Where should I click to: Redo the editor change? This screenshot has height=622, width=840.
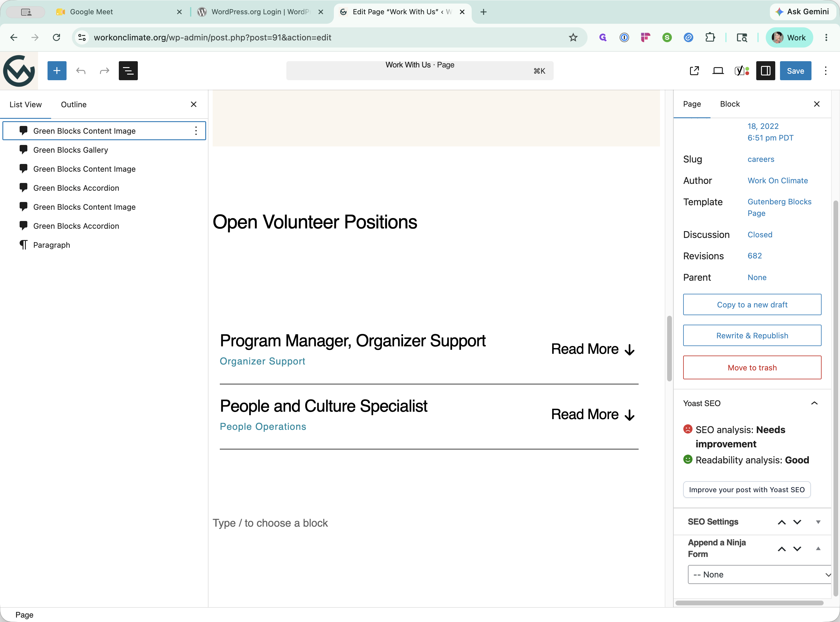pos(104,71)
